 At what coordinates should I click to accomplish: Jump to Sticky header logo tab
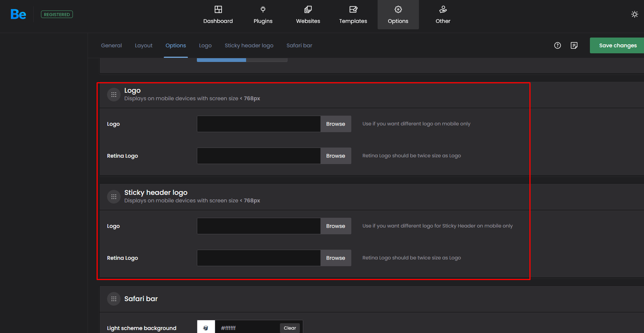(x=249, y=45)
